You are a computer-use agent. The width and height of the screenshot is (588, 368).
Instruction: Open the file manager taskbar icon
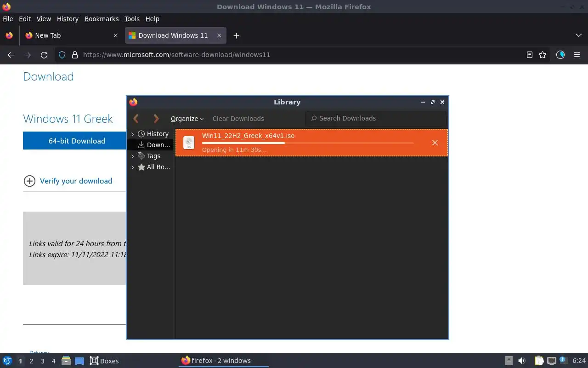(66, 361)
